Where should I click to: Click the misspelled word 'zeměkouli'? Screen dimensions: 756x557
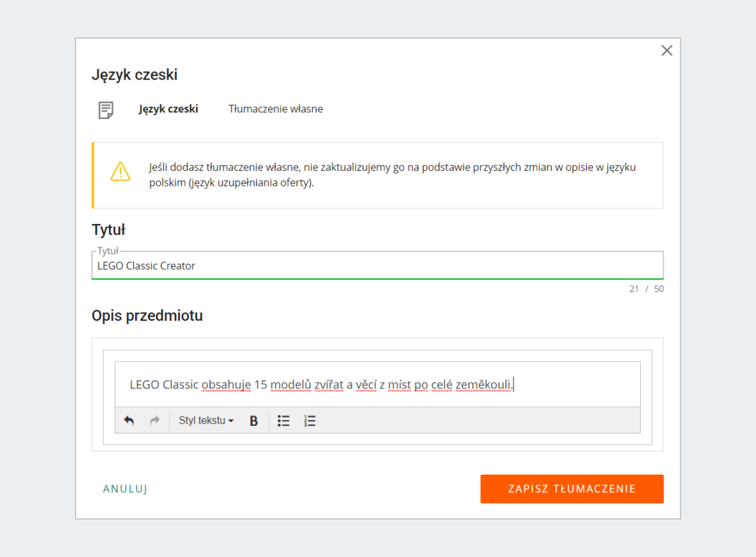coord(484,384)
